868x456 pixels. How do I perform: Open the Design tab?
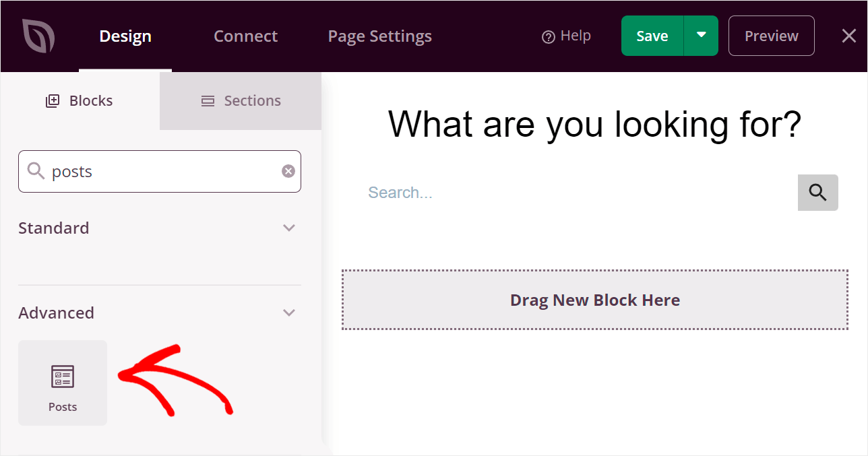point(125,36)
